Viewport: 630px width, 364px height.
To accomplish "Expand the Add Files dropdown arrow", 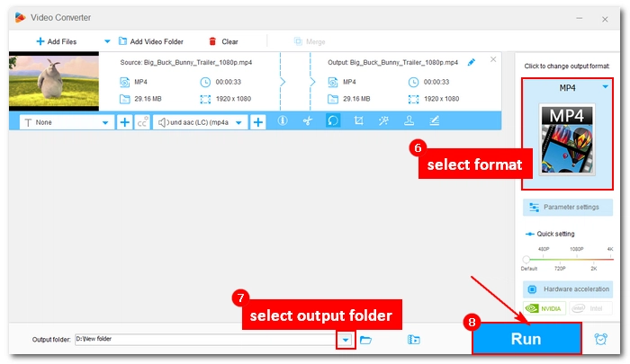I will pos(107,41).
